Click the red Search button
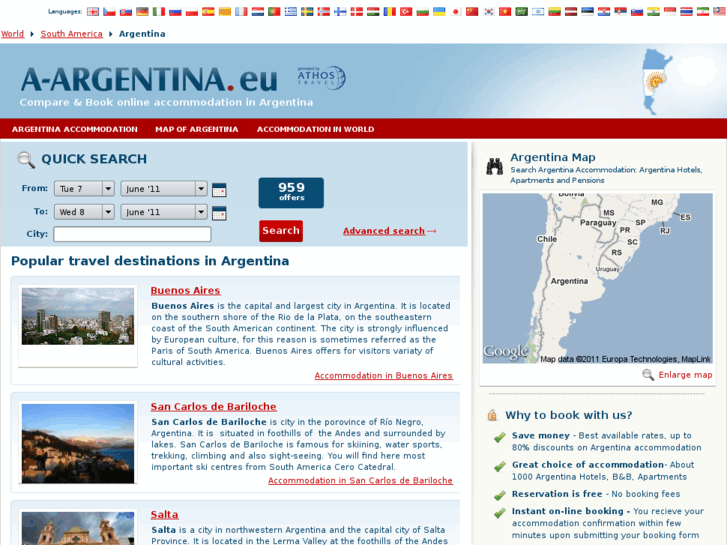727x545 pixels. pyautogui.click(x=281, y=231)
